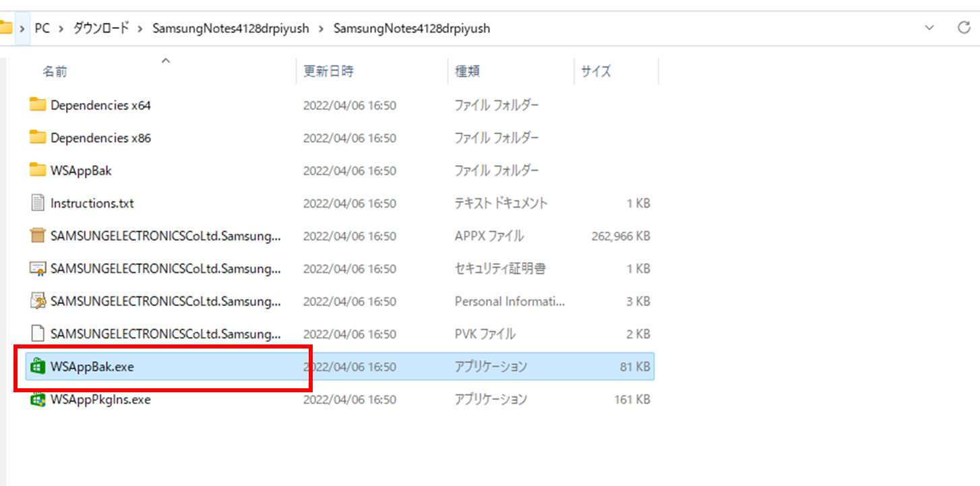Click the final SamsungNotes4128drpiyush breadcrumb segment
980x486 pixels.
click(x=412, y=29)
